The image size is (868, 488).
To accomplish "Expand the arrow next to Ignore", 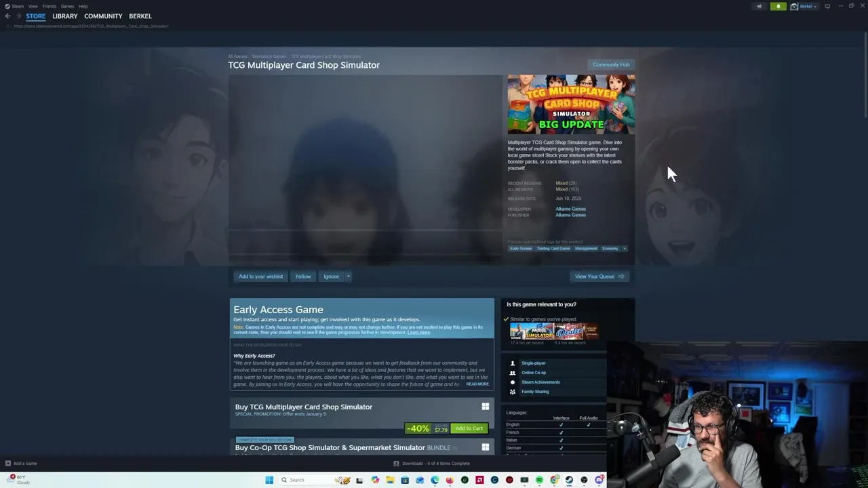I will pos(349,277).
